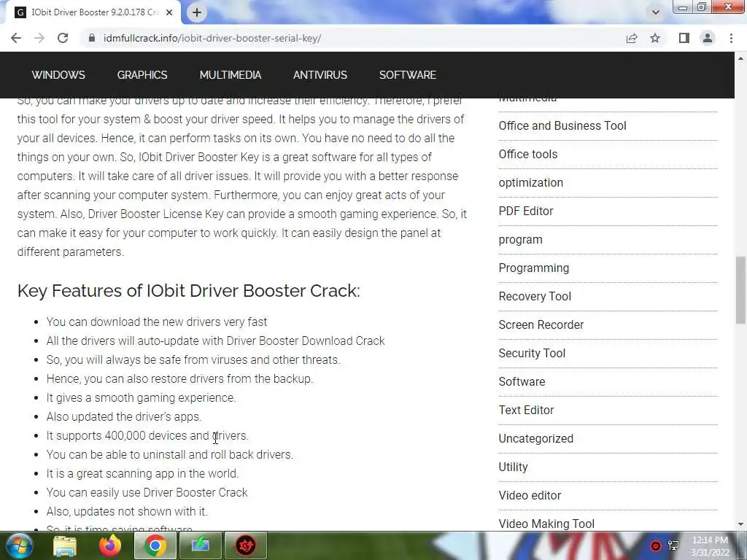747x560 pixels.
Task: Open the network tray icon
Action: pos(673,545)
